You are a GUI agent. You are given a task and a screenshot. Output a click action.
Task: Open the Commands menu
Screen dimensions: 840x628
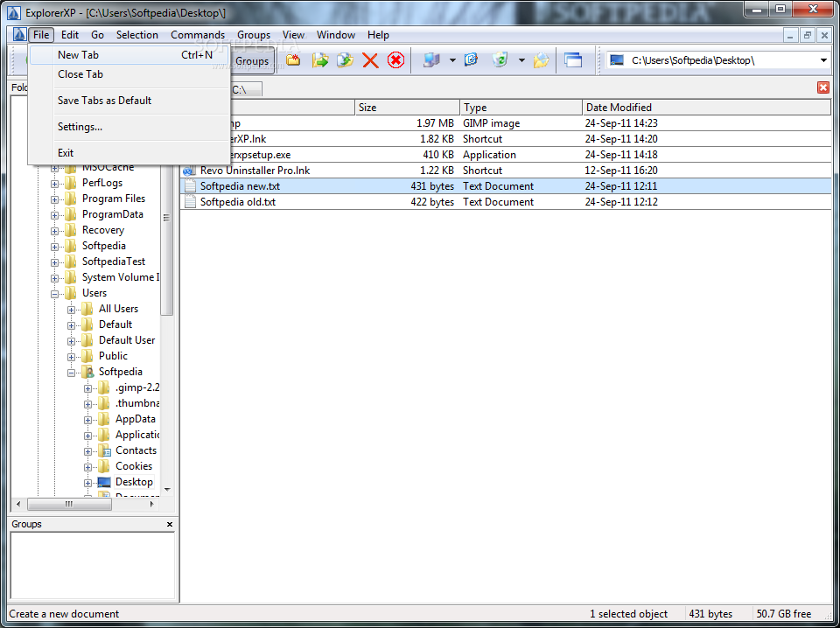click(x=198, y=35)
